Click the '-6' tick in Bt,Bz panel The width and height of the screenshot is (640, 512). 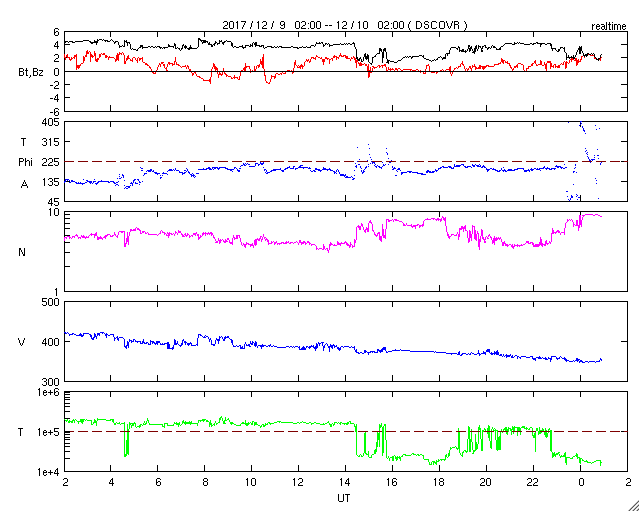(55, 111)
